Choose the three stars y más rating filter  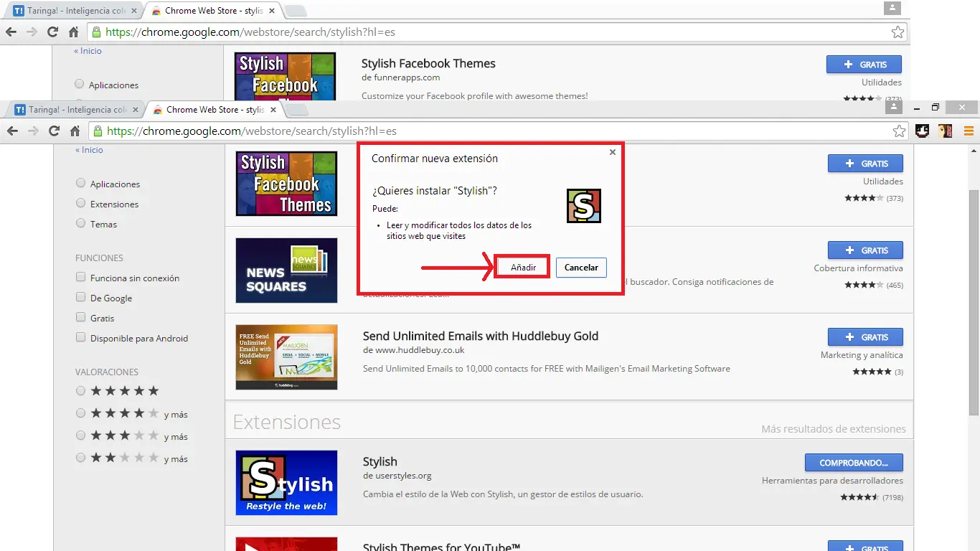pyautogui.click(x=80, y=435)
